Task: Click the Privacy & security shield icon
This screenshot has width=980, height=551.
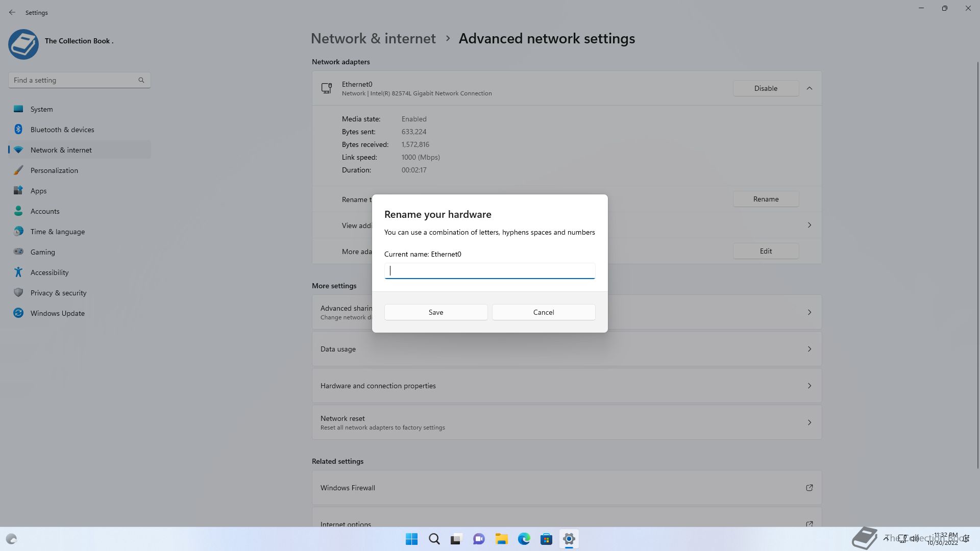Action: [18, 293]
